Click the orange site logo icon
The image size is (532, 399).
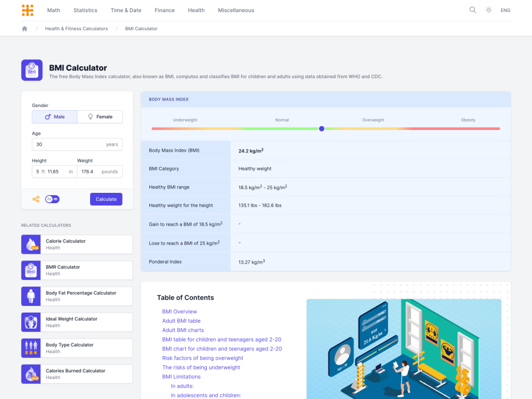click(27, 10)
